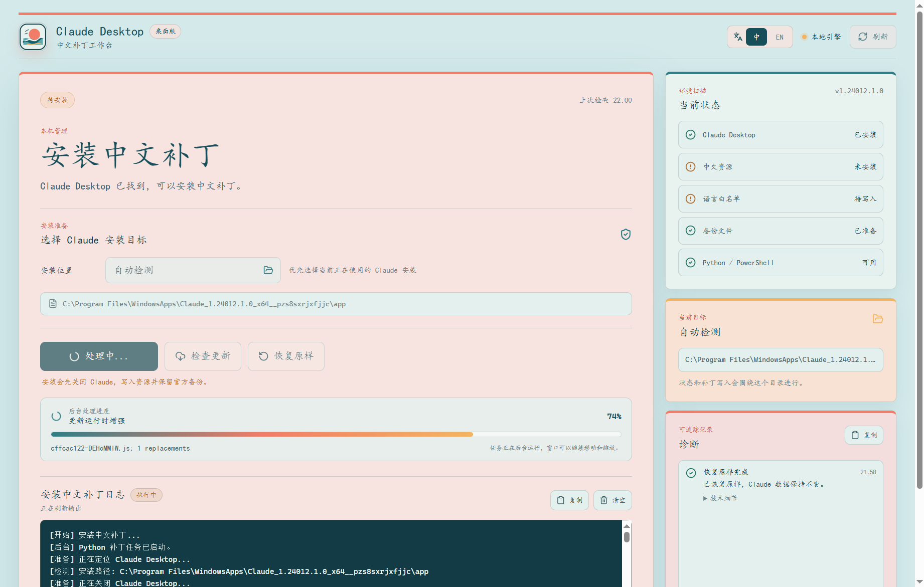Click the 执行中 log status badge
The height and width of the screenshot is (587, 924).
tap(146, 495)
